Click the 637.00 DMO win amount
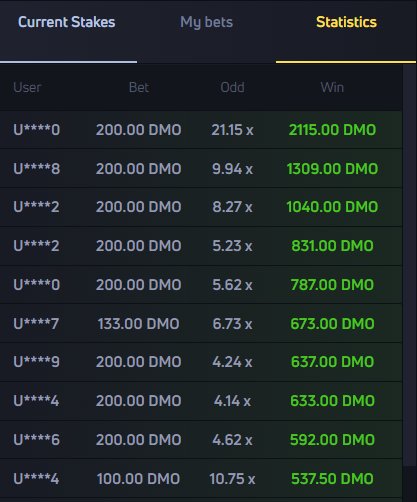The image size is (417, 502). pyautogui.click(x=332, y=362)
